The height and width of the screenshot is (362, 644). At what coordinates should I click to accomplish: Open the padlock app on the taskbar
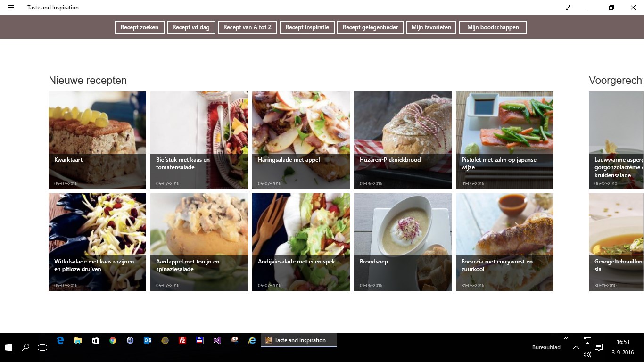point(130,340)
